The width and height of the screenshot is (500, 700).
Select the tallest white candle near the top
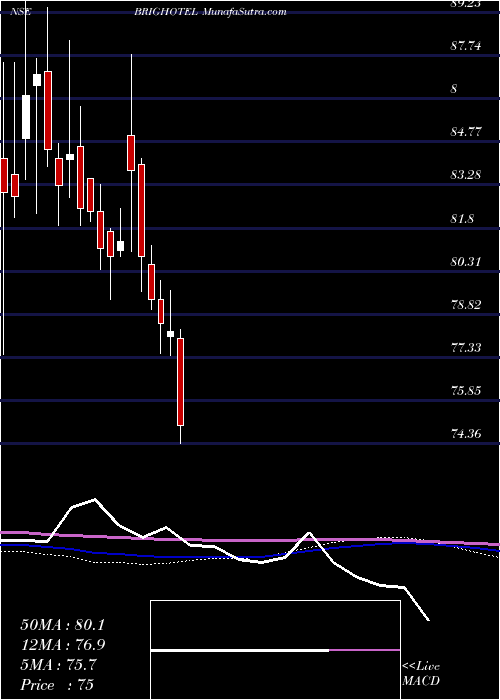click(26, 117)
